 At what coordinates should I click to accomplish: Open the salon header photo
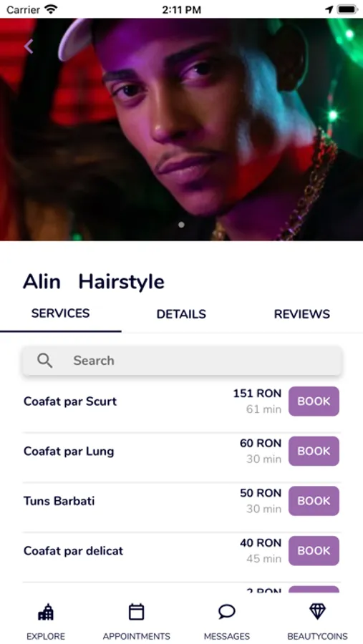click(181, 130)
